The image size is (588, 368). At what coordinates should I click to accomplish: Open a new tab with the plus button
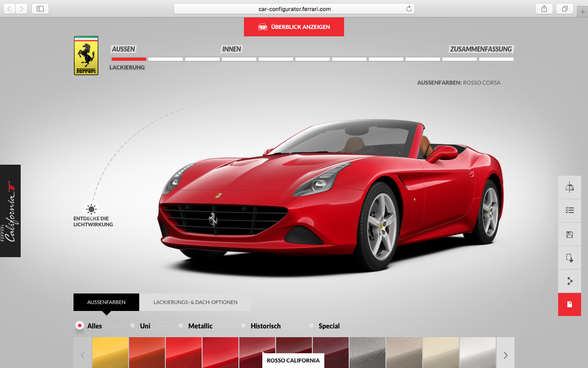[582, 11]
